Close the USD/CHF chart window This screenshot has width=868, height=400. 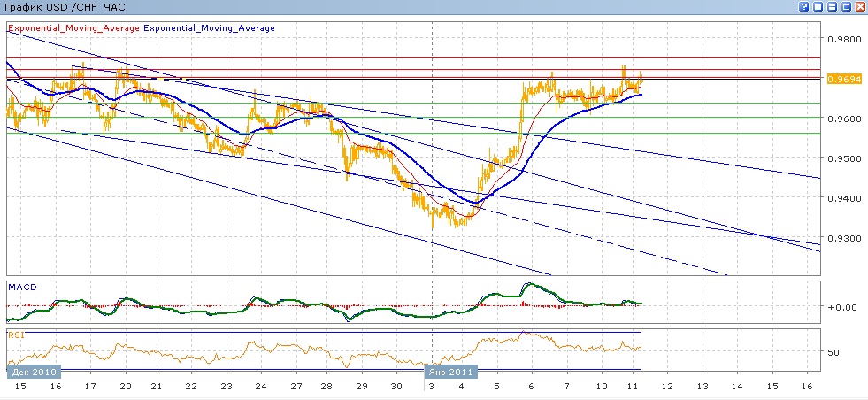point(860,7)
